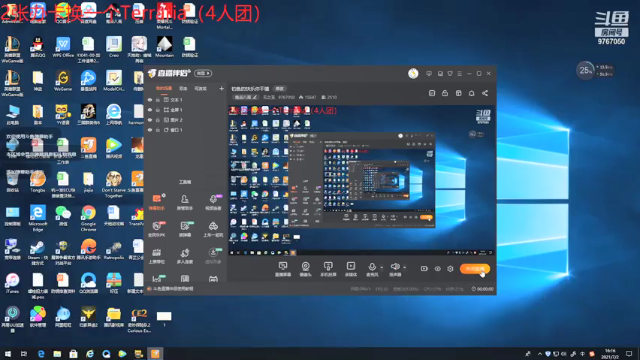Toggle visibility of the 图片 2 source
Image resolution: width=640 pixels, height=360 pixels.
click(x=150, y=120)
